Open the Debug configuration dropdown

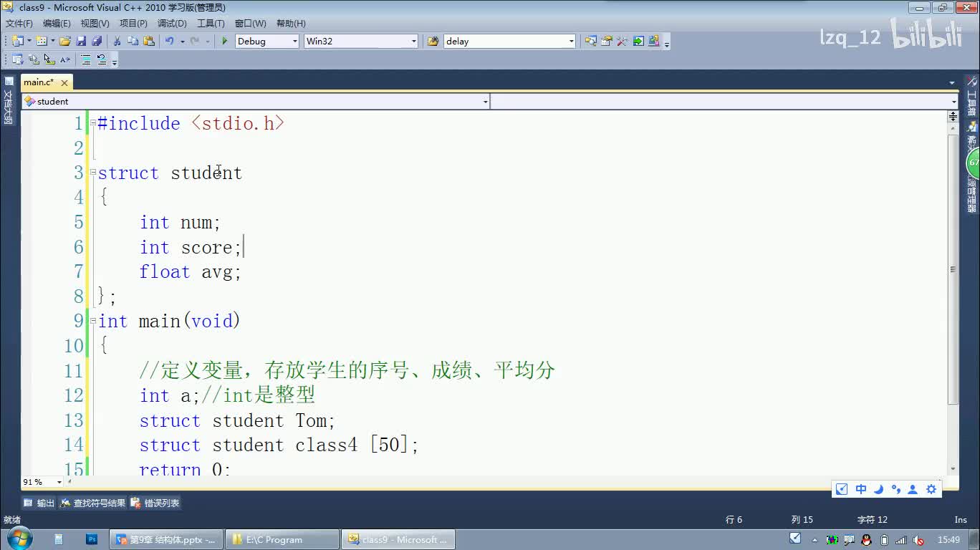294,42
